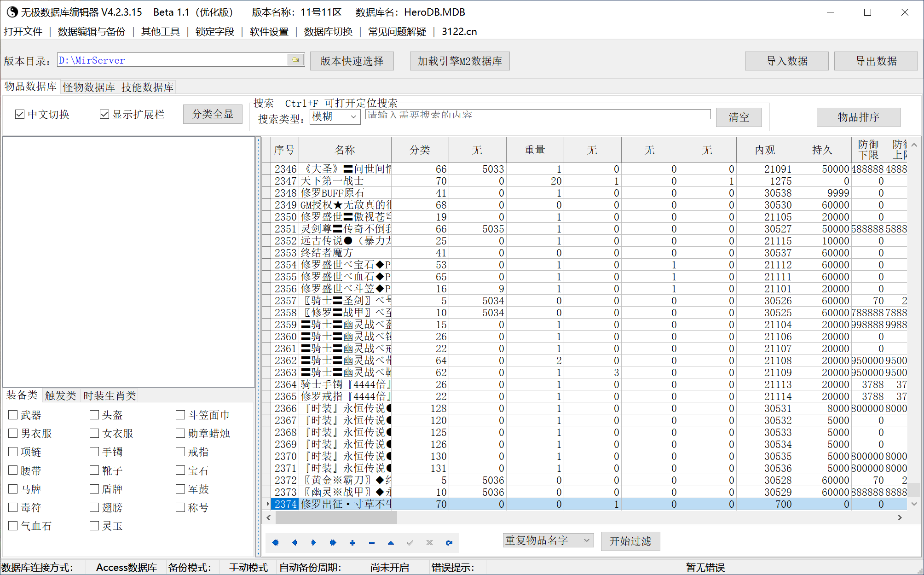The width and height of the screenshot is (924, 575).
Task: Click the 清空 search button
Action: pyautogui.click(x=739, y=117)
